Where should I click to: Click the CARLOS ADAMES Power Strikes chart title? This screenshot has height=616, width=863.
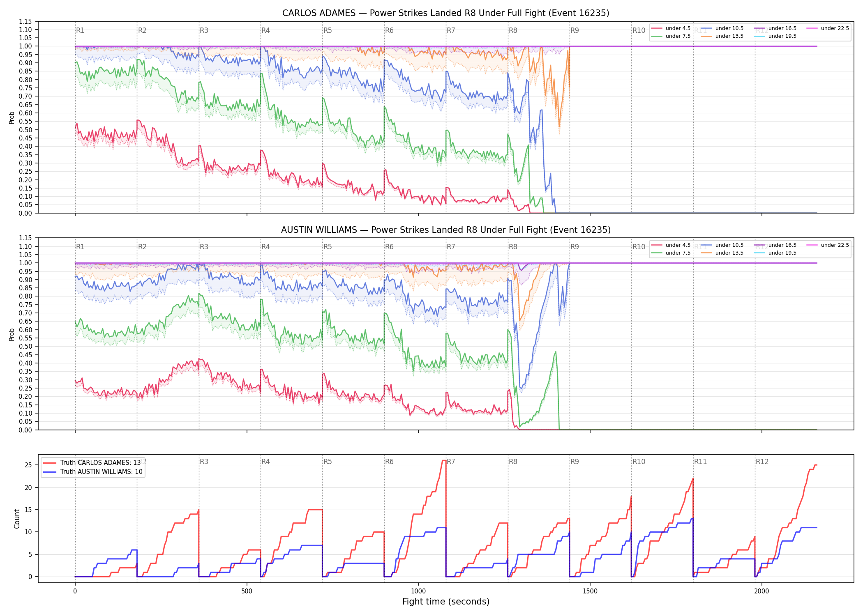pos(445,13)
